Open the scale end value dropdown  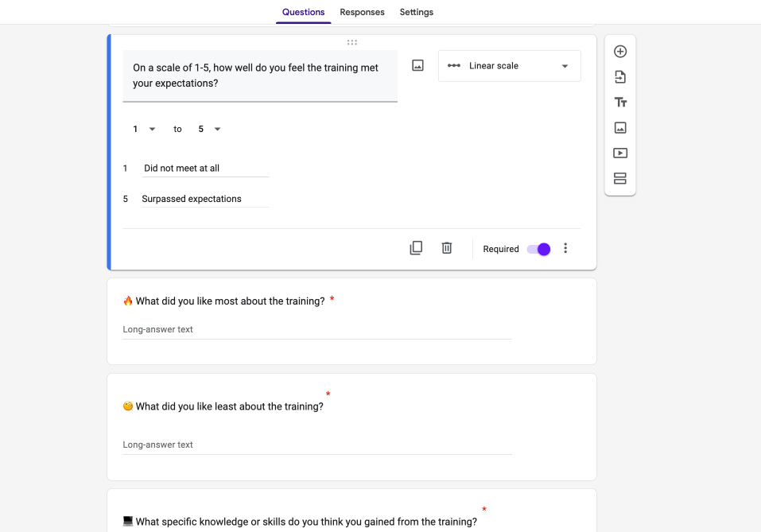pos(209,128)
